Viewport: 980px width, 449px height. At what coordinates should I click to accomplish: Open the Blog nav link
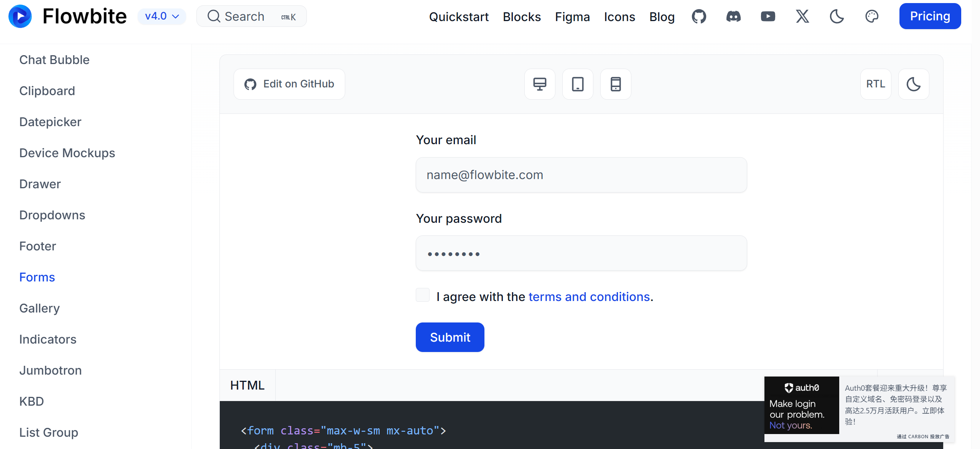(662, 17)
